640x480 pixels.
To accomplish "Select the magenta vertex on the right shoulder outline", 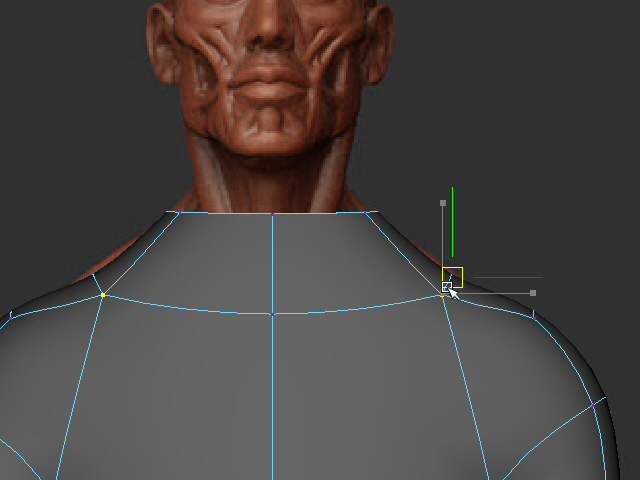I will point(534,314).
